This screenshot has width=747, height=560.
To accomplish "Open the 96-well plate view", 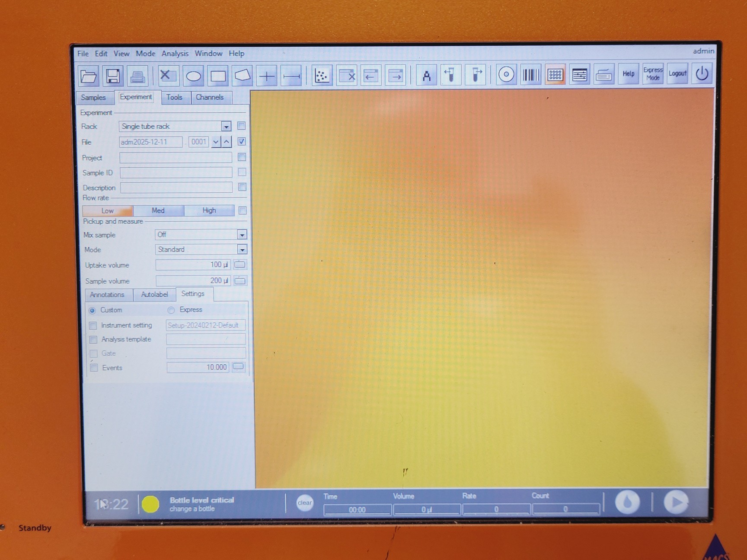I will click(x=555, y=75).
